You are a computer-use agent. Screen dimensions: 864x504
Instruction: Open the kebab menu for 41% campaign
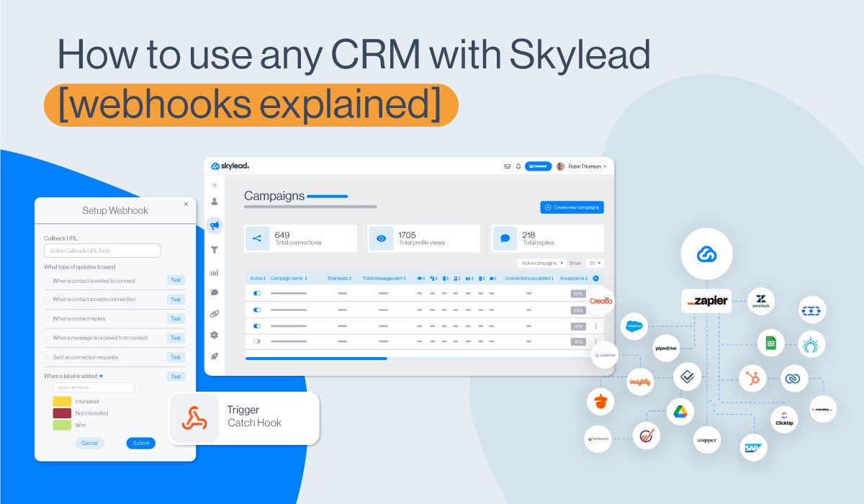click(595, 326)
